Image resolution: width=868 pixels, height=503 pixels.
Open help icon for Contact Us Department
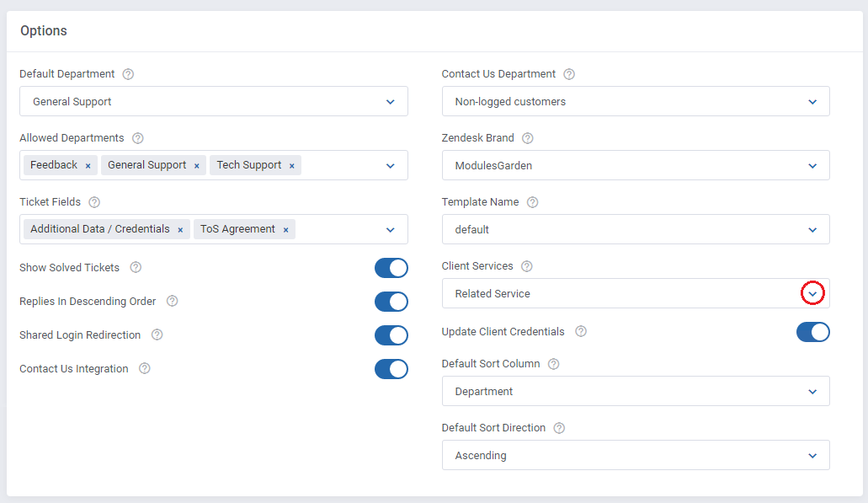pos(569,74)
